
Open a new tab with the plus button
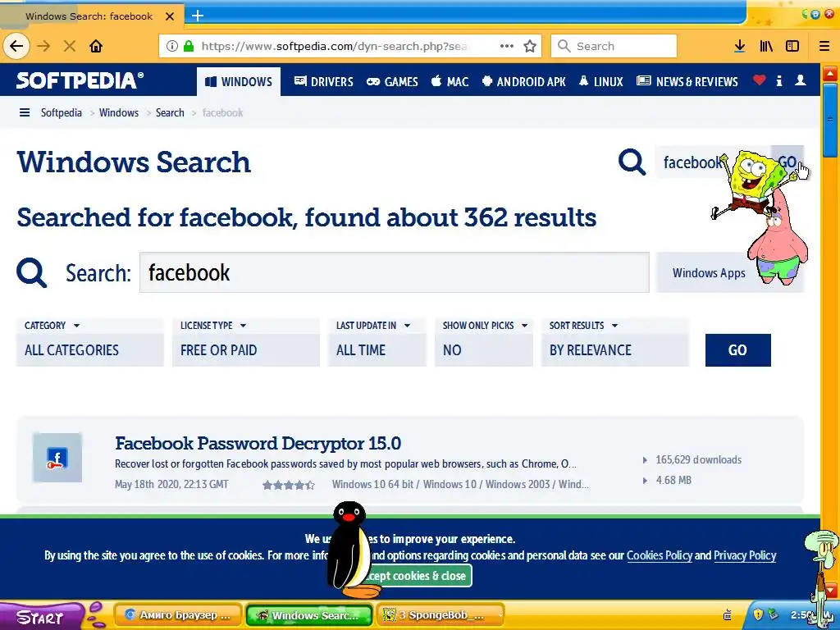pyautogui.click(x=198, y=16)
